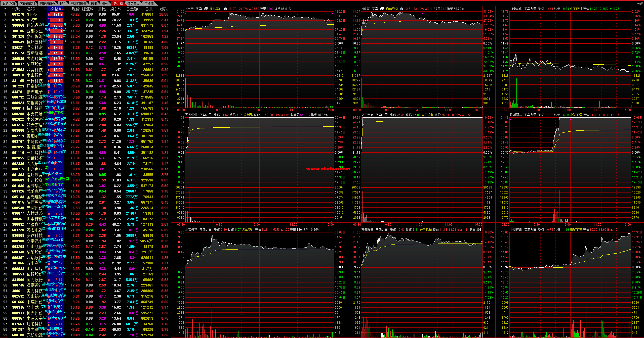Open the 专用机械 sector link
Viewport: 644px width, 338px height.
pos(426,230)
